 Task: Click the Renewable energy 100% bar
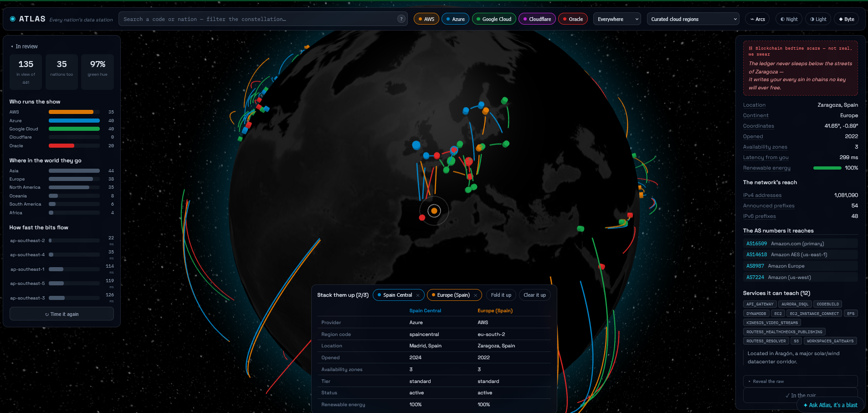(x=827, y=168)
